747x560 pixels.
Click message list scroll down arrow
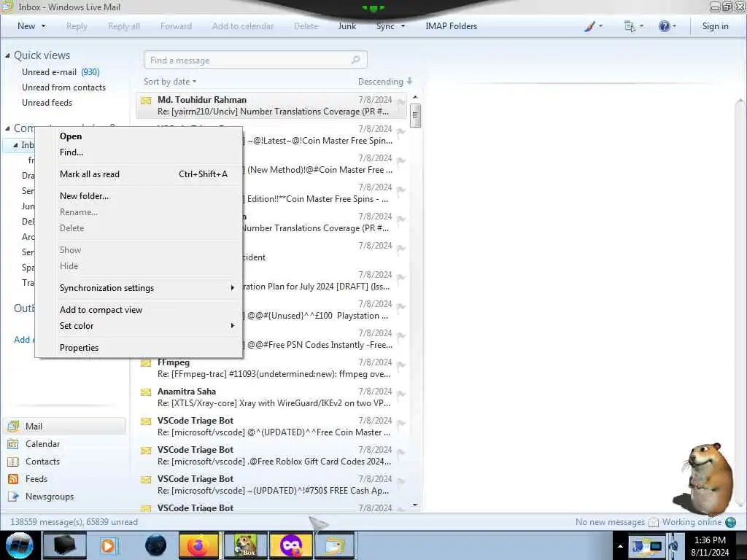coord(415,505)
